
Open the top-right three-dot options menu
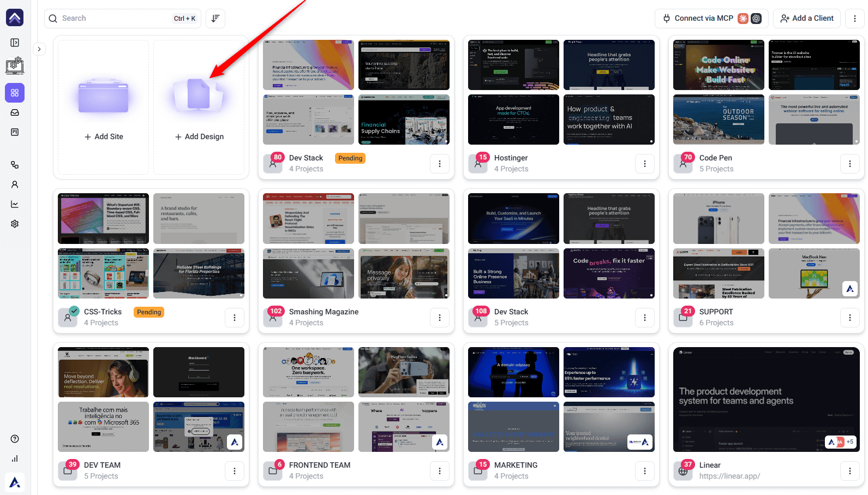point(854,19)
